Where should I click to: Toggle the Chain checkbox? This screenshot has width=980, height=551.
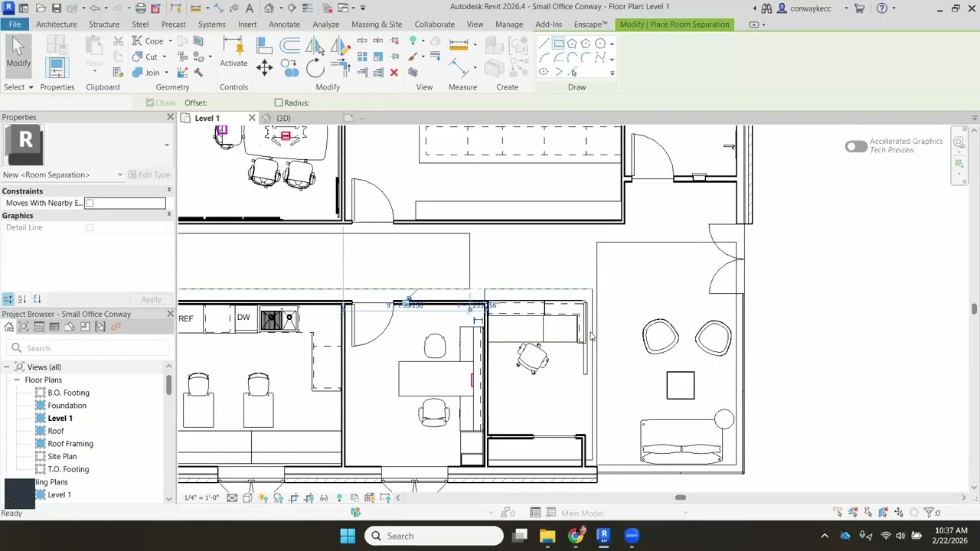pyautogui.click(x=150, y=103)
